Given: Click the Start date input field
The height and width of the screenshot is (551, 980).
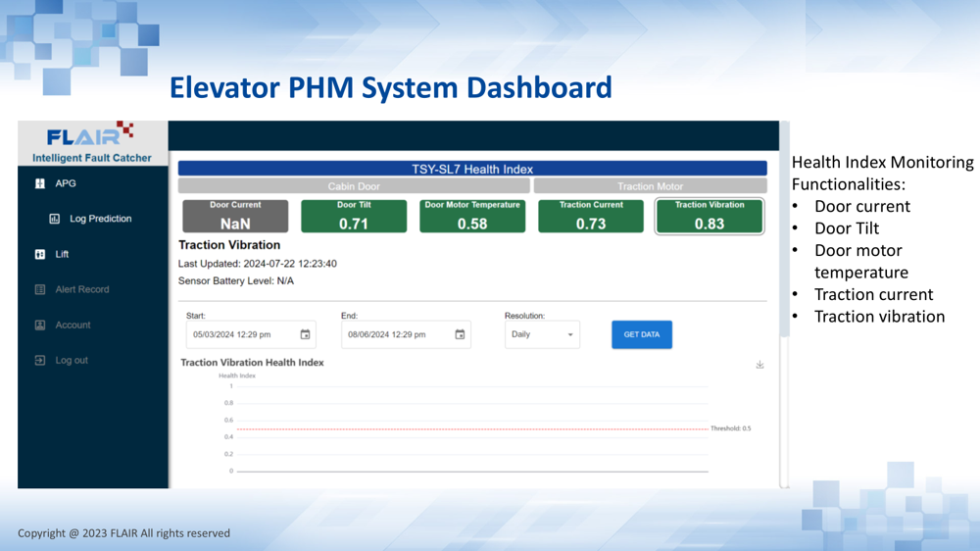Looking at the screenshot, I should click(240, 334).
